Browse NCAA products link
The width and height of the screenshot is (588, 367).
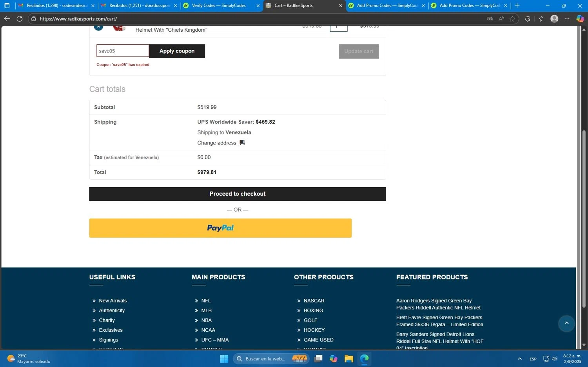[x=208, y=330]
